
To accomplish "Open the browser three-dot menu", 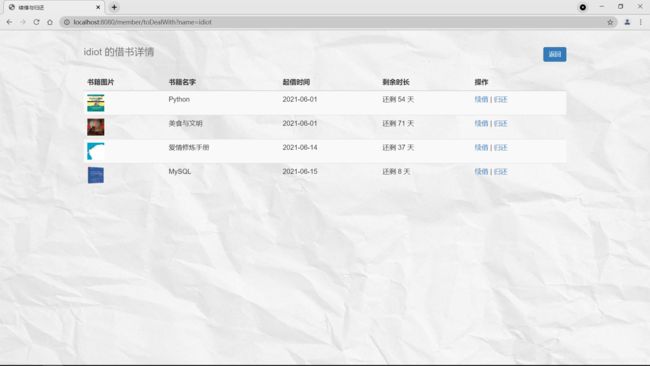I will pos(640,22).
